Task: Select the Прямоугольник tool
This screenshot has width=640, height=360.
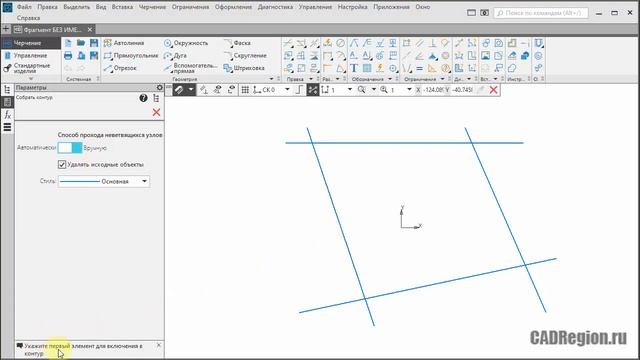Action: [131, 56]
